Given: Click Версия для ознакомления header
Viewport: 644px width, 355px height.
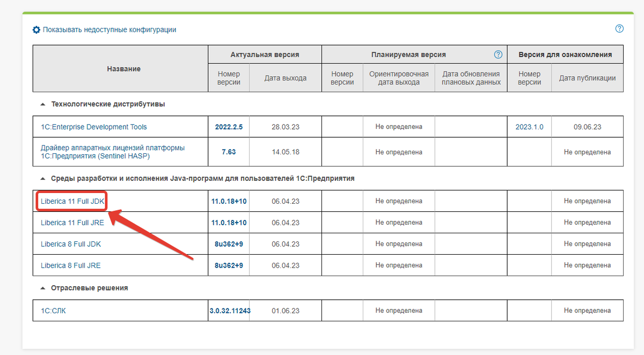Looking at the screenshot, I should click(x=565, y=55).
